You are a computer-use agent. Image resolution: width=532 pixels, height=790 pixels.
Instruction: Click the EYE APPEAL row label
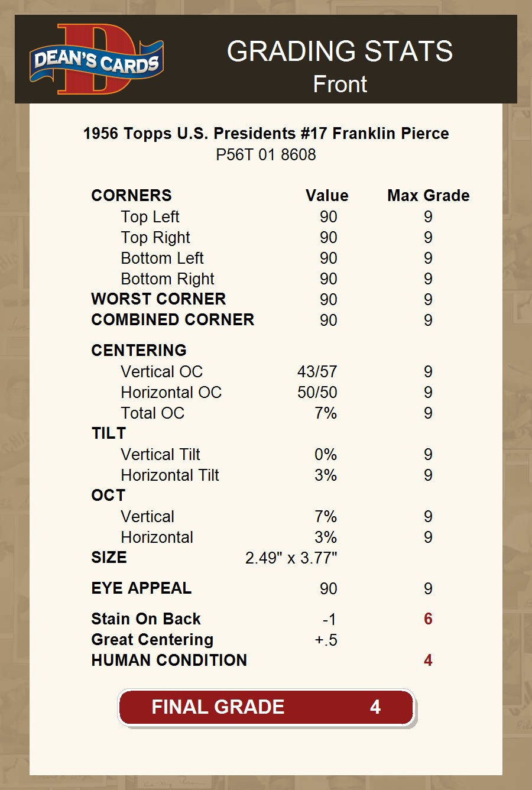tap(141, 588)
